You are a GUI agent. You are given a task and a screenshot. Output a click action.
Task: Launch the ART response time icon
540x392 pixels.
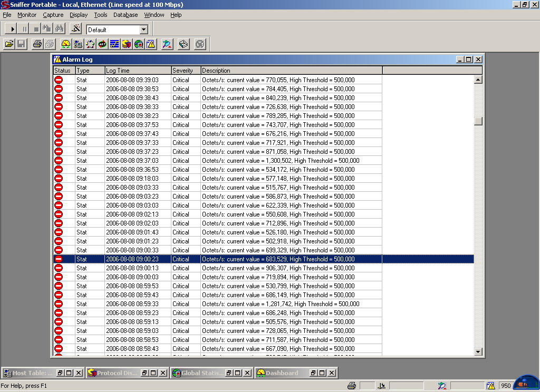click(102, 44)
